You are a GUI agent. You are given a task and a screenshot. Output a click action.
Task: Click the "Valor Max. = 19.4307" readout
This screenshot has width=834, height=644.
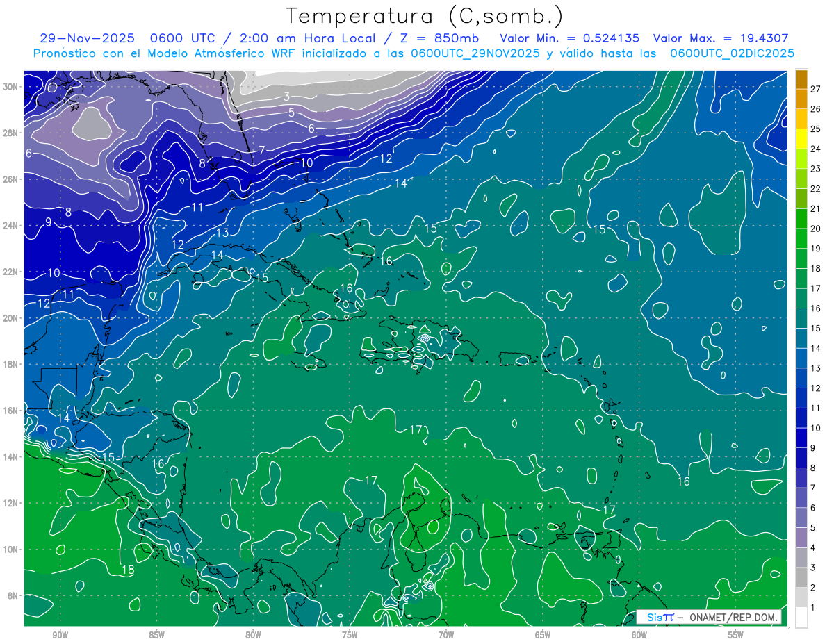[x=721, y=38]
